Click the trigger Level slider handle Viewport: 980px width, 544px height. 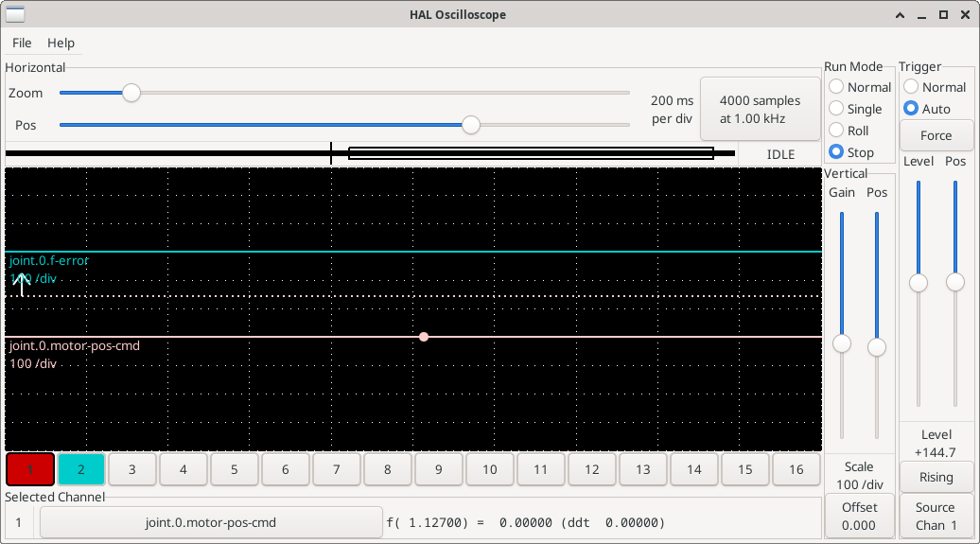tap(919, 283)
